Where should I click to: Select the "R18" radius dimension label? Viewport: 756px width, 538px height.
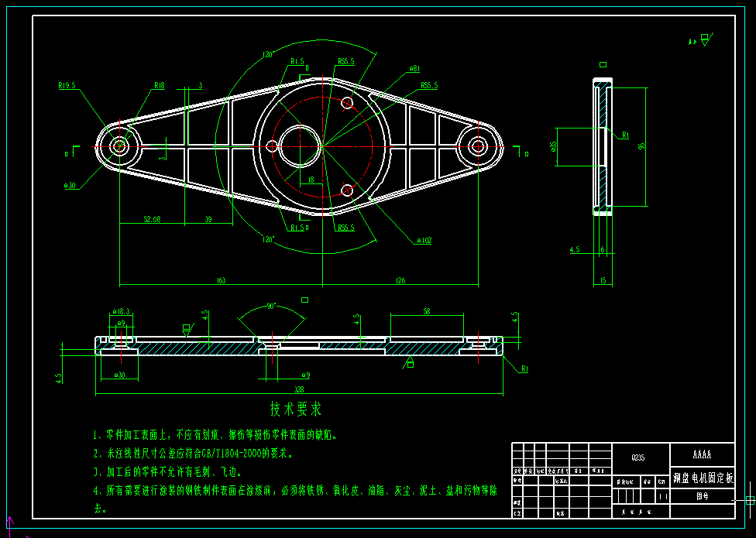click(x=159, y=85)
